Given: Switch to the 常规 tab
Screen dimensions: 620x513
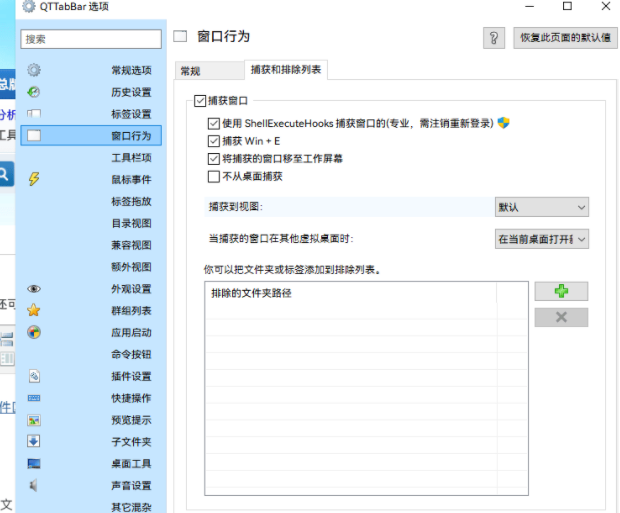Looking at the screenshot, I should 209,71.
